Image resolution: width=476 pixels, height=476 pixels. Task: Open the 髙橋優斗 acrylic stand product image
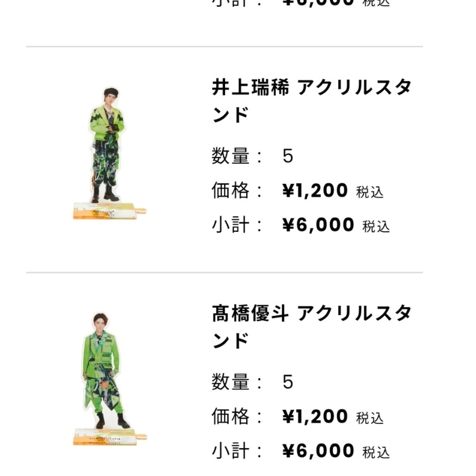click(x=110, y=379)
